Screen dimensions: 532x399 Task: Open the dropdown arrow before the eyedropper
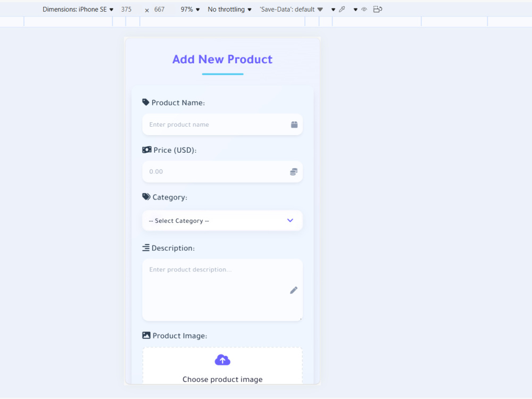(x=333, y=10)
